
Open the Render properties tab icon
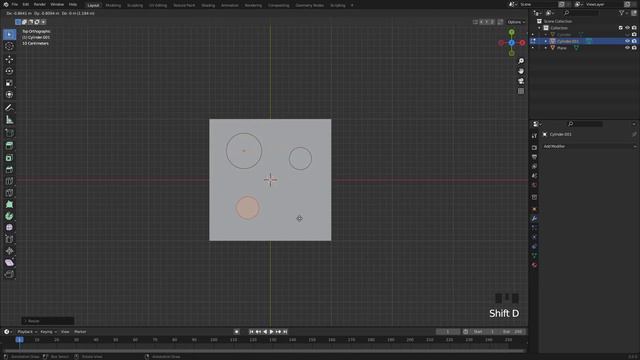tap(534, 147)
